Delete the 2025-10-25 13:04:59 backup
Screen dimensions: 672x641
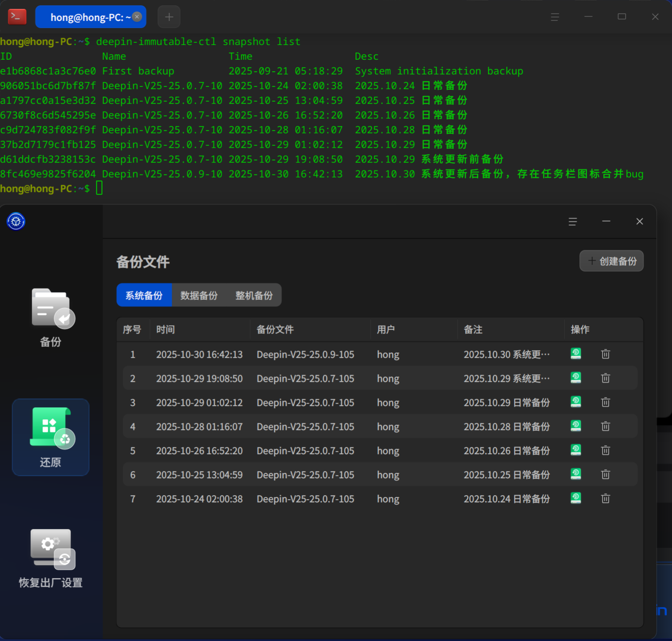point(605,475)
